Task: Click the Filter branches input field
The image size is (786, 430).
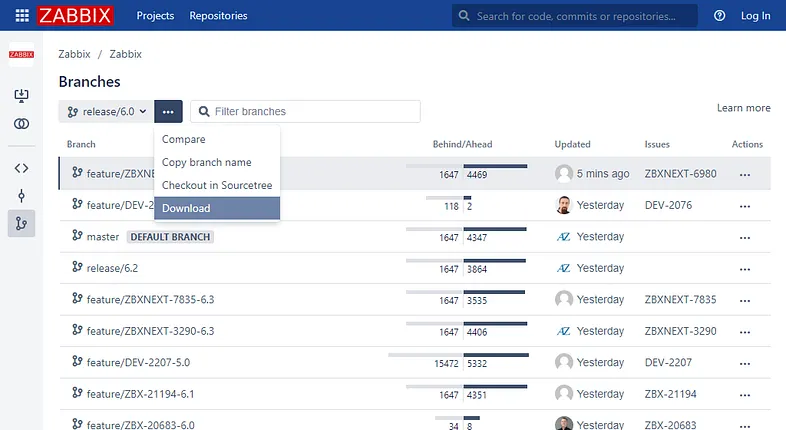Action: click(305, 111)
